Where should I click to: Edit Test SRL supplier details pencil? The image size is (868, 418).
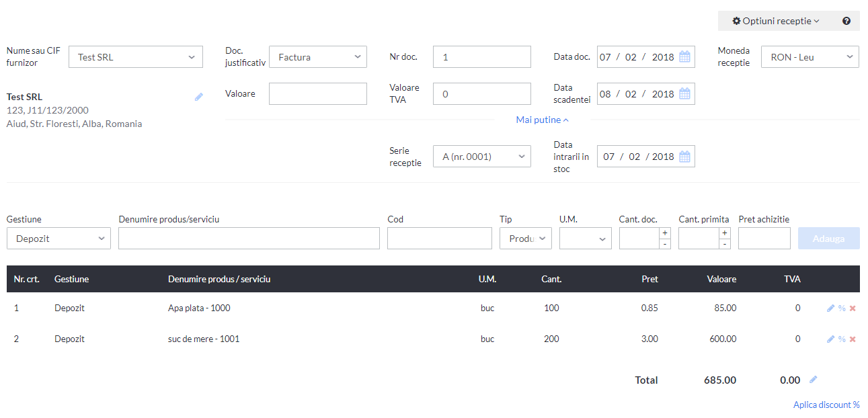(x=198, y=97)
